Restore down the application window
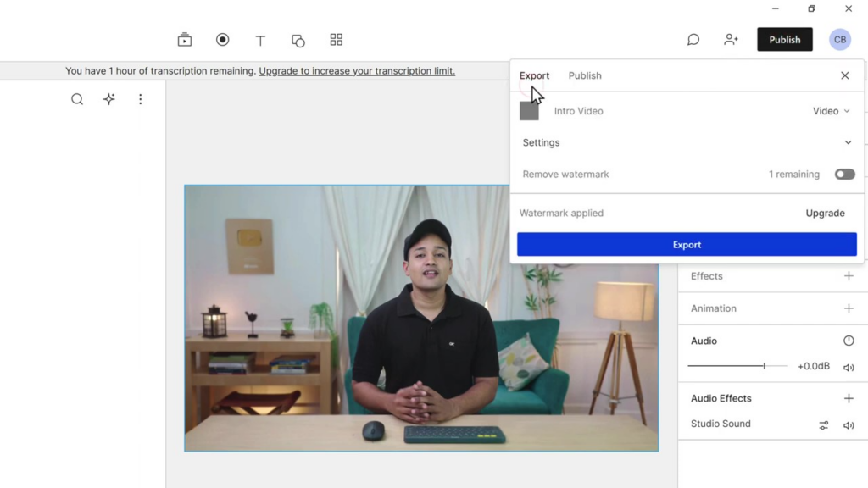The width and height of the screenshot is (868, 488). (811, 8)
